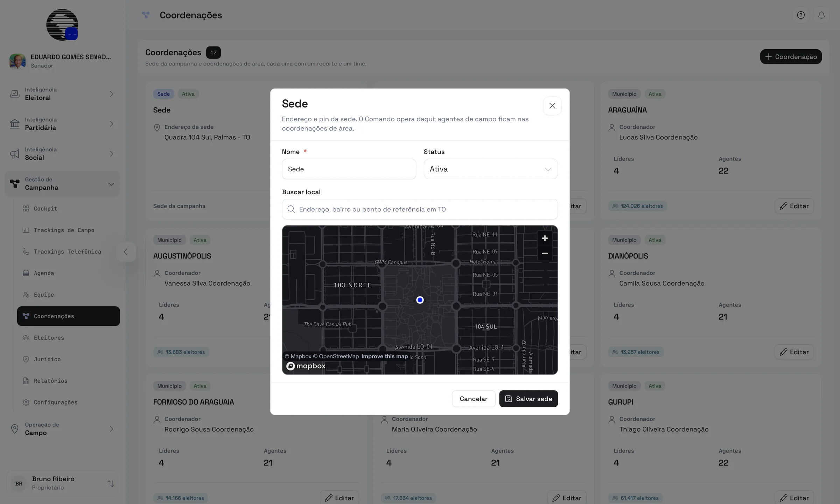Click 124.026 eleitores badge

tap(637, 206)
